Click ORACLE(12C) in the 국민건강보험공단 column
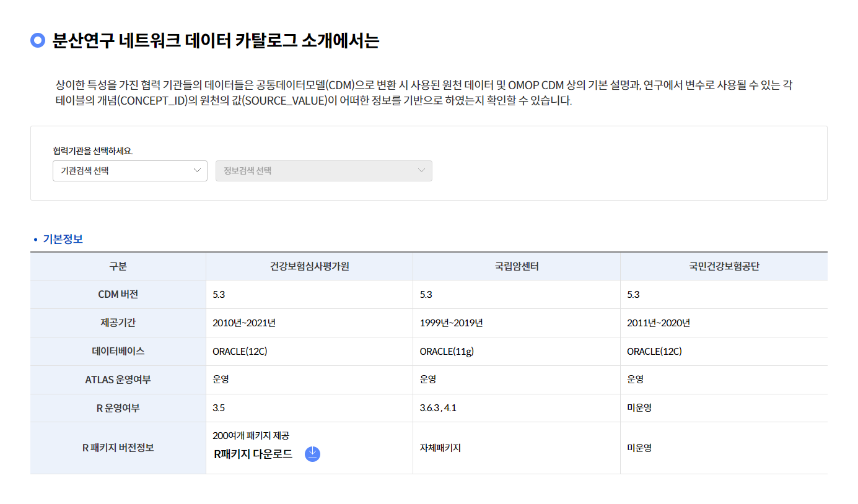 point(654,351)
